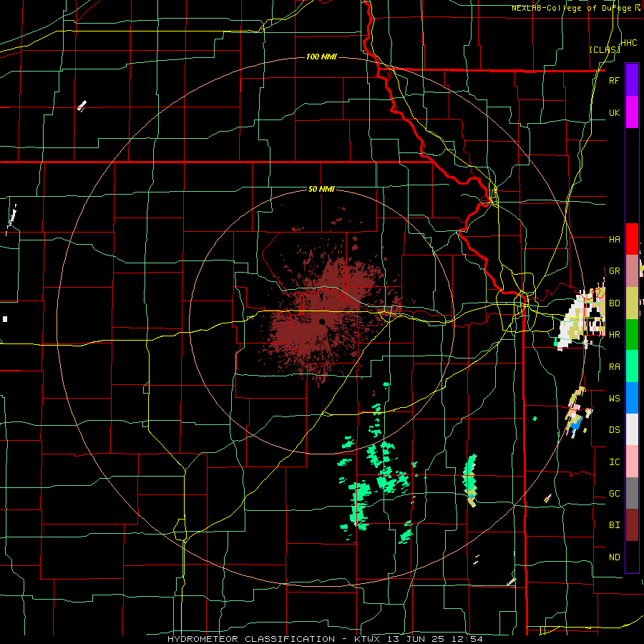Click the HHC product code label

point(628,43)
